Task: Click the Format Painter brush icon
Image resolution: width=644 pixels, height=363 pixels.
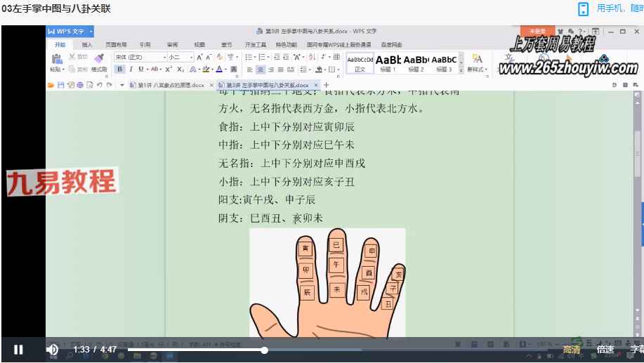Action: (98, 58)
